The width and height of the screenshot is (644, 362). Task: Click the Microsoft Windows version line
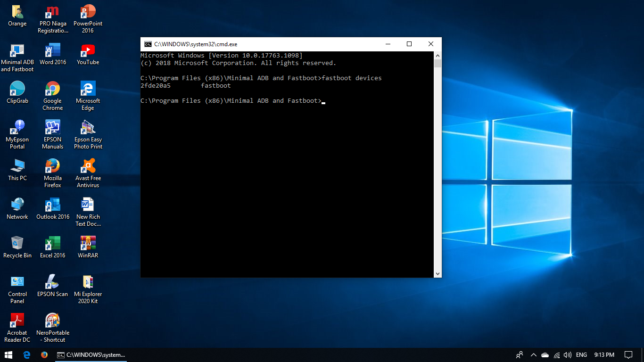222,56
